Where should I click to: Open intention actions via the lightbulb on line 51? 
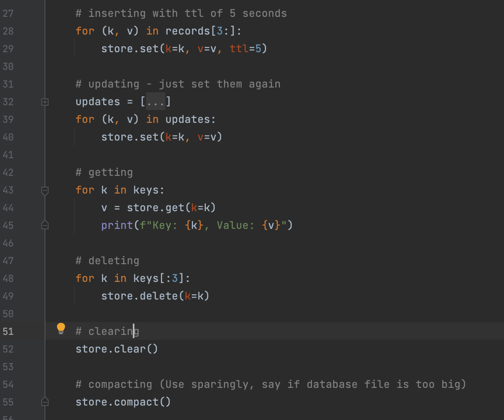[x=61, y=328]
